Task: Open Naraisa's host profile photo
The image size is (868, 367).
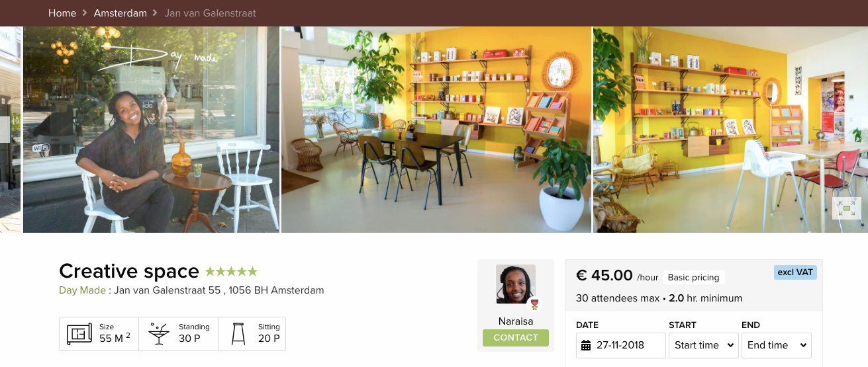Action: pyautogui.click(x=516, y=284)
